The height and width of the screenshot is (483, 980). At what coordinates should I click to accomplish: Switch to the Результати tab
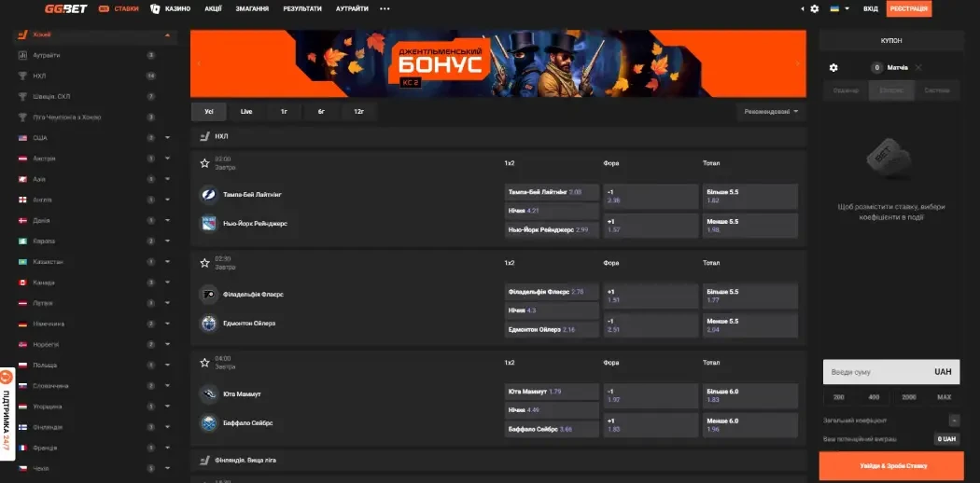point(301,8)
